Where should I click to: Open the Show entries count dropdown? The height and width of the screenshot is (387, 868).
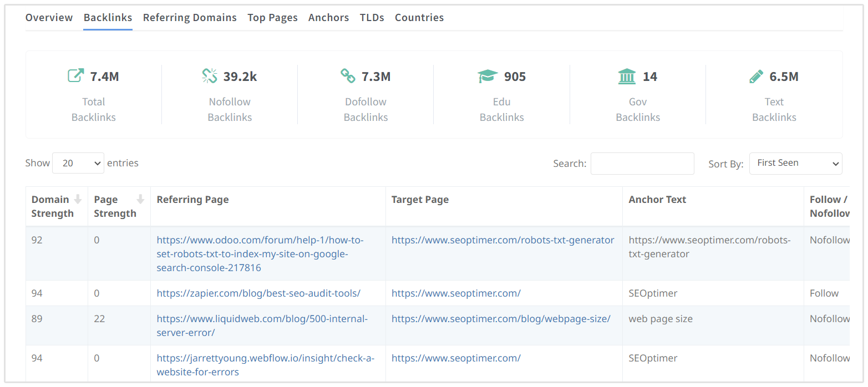[x=78, y=163]
